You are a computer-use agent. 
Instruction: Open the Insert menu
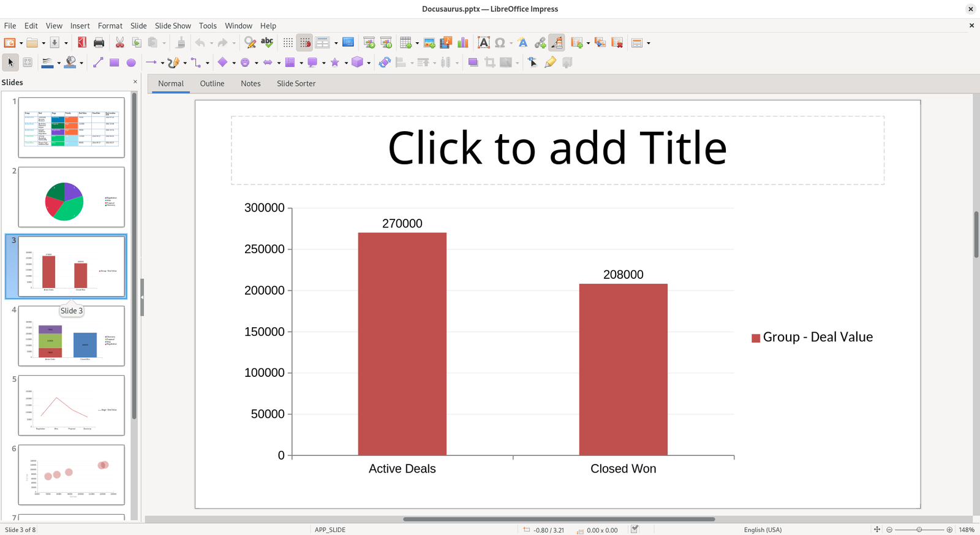click(x=80, y=26)
